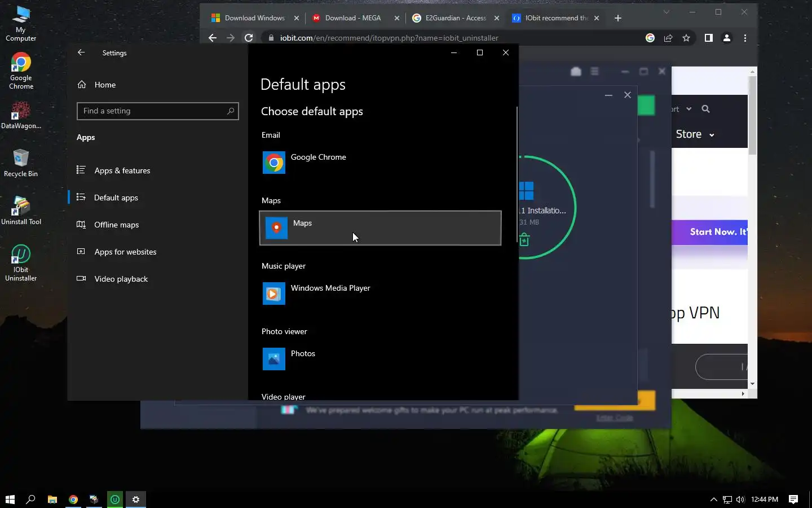Close the IObit recommend tab
This screenshot has height=508, width=812.
597,18
